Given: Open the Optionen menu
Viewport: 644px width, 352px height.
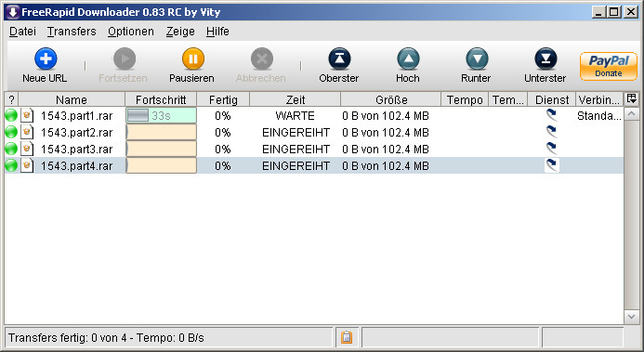Looking at the screenshot, I should click(131, 32).
